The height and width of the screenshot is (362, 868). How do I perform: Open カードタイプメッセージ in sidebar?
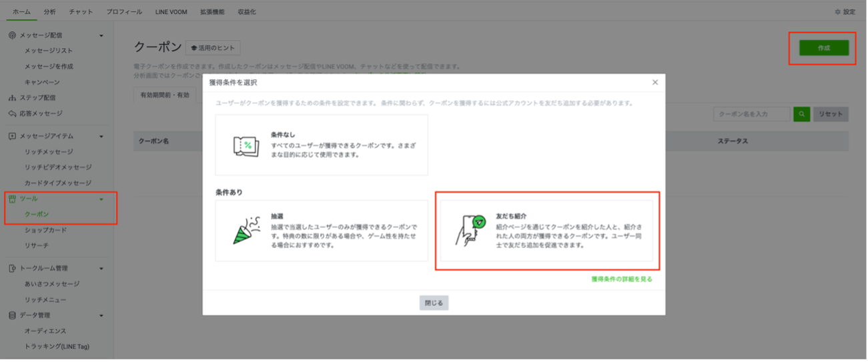[58, 183]
